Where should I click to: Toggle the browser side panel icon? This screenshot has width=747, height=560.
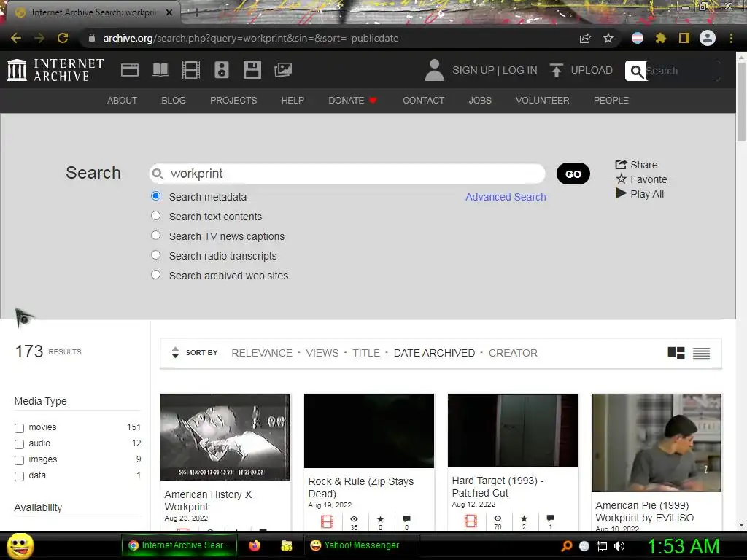point(684,38)
